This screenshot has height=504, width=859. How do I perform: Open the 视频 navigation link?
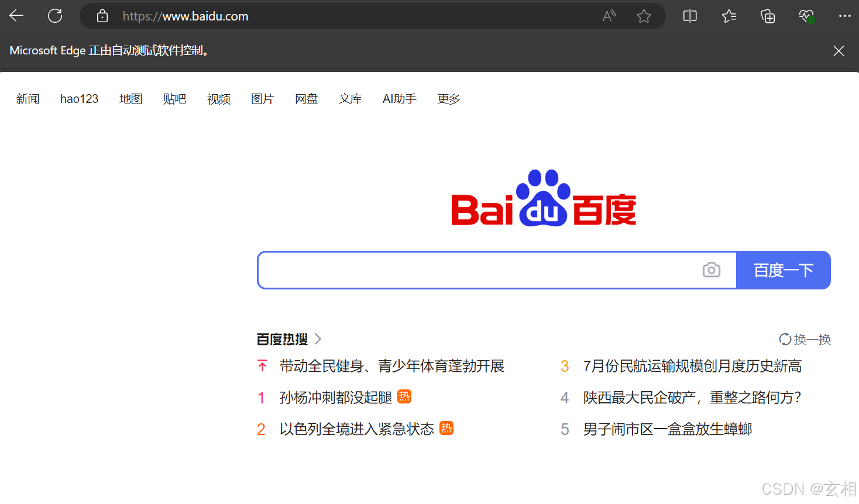click(x=219, y=99)
